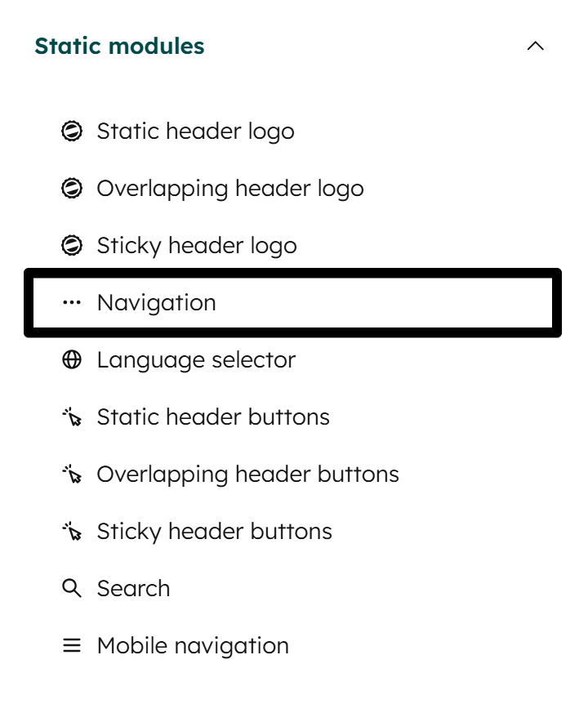
Task: Select the Mobile navigation module
Action: tap(193, 645)
